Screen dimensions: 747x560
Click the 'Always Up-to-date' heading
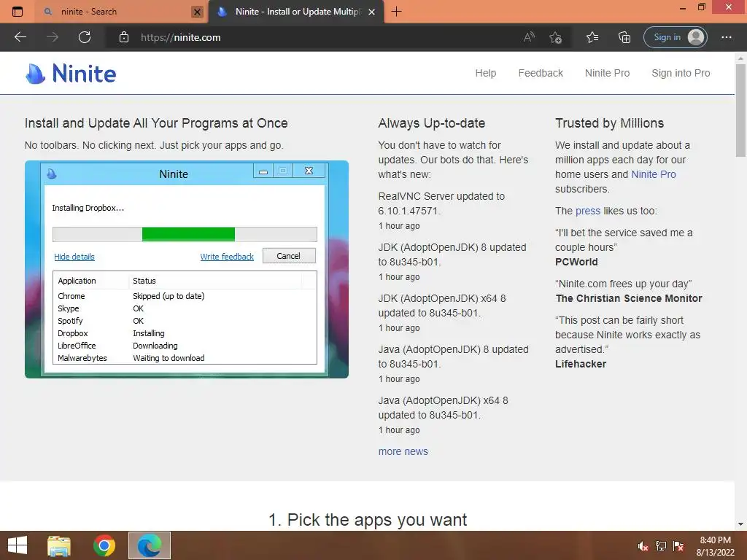pos(432,122)
